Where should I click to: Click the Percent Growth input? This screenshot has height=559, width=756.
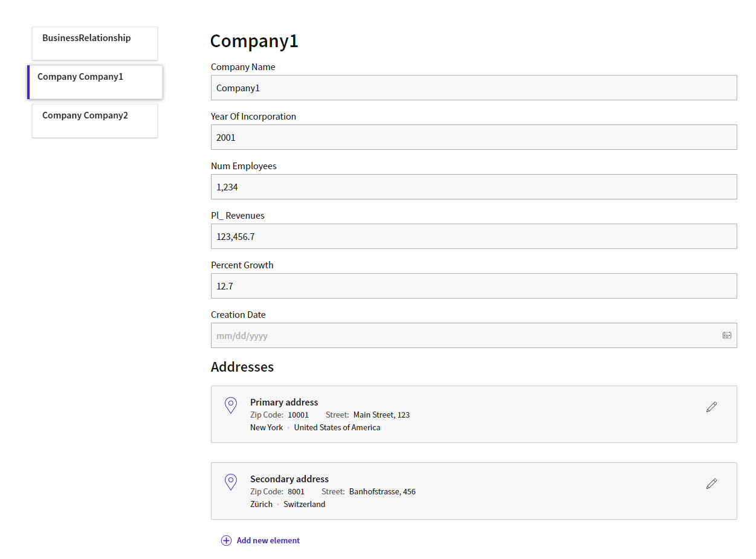pos(473,286)
